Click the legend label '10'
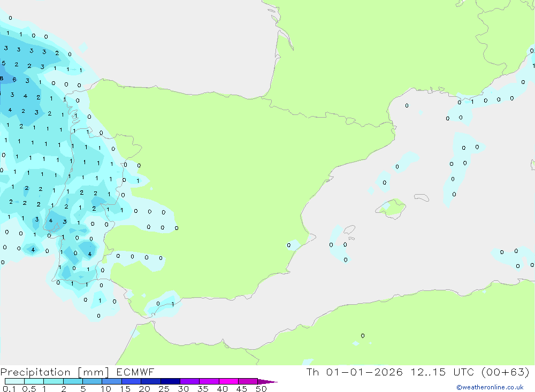 [106, 389]
